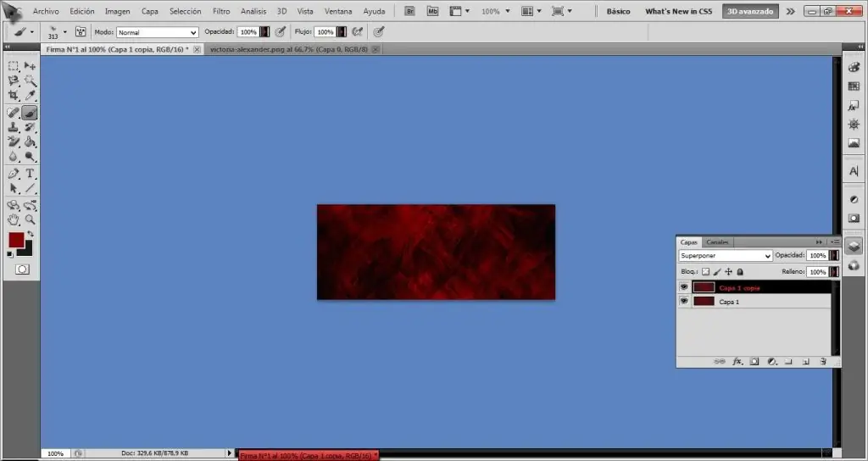Screen dimensions: 868x461
Task: Open the Relleno slider popup
Action: coord(834,272)
